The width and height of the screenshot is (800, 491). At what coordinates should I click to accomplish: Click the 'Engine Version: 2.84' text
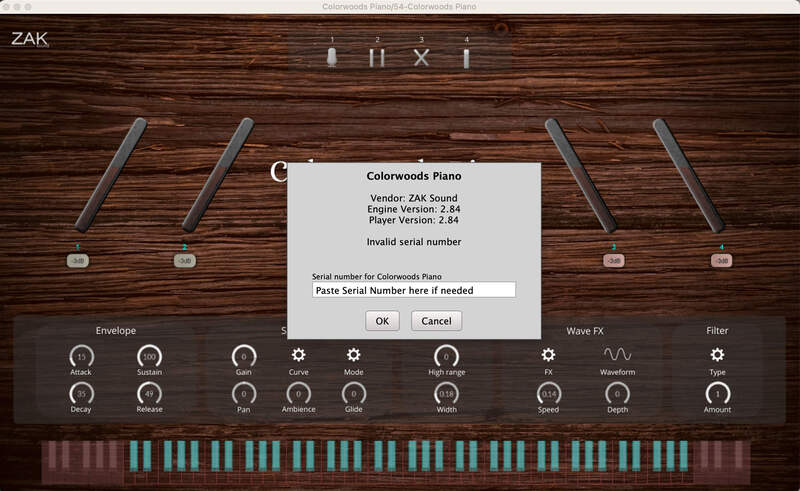click(x=414, y=209)
